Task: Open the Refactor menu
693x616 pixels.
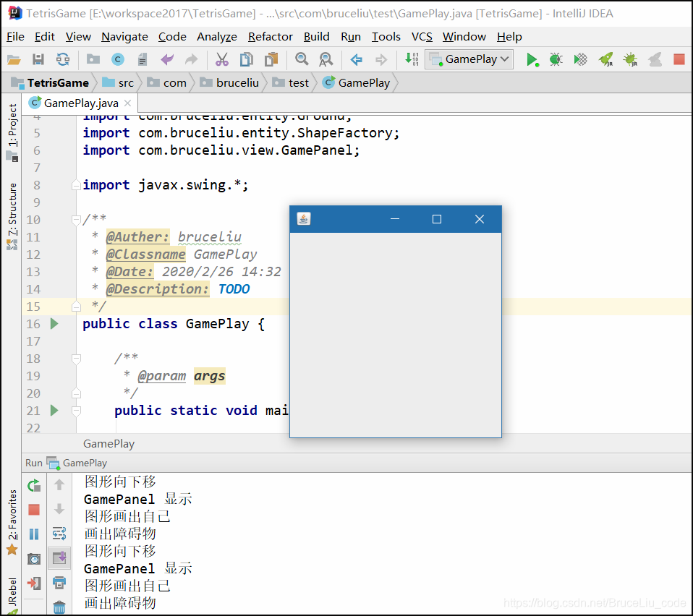Action: (x=270, y=37)
